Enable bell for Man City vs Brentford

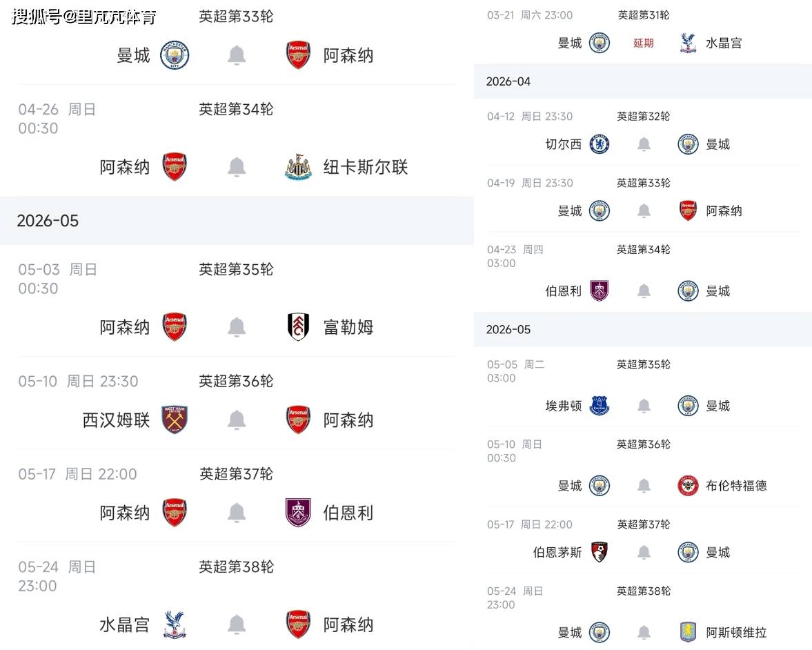click(644, 486)
